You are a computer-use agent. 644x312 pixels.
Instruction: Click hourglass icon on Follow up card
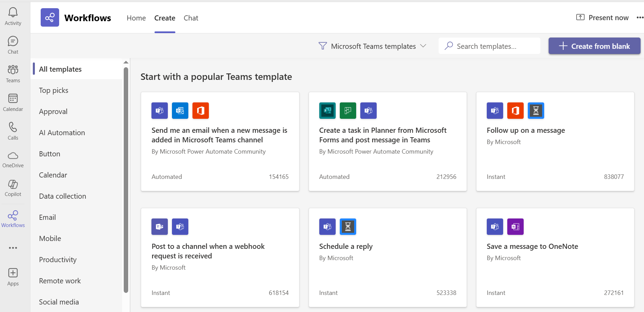pos(536,111)
